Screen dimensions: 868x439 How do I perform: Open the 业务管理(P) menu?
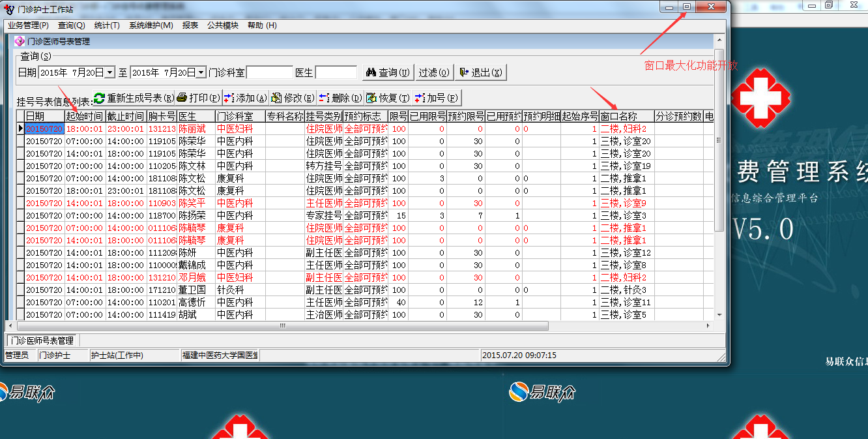point(28,25)
